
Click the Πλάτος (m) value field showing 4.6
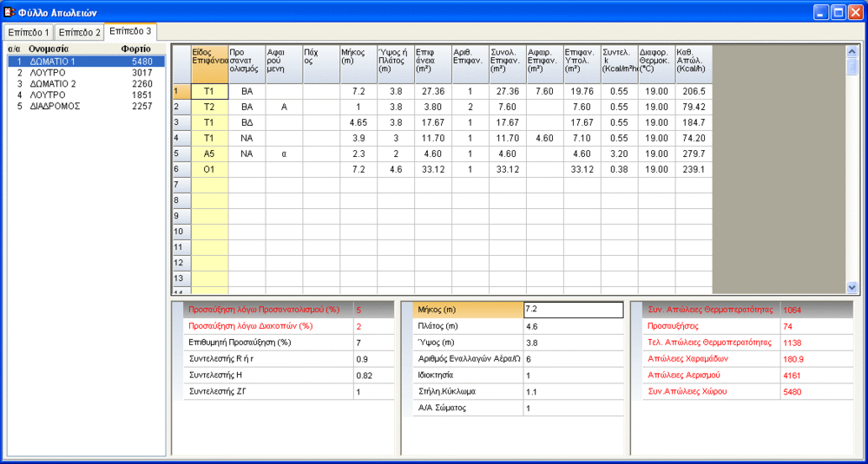point(573,326)
